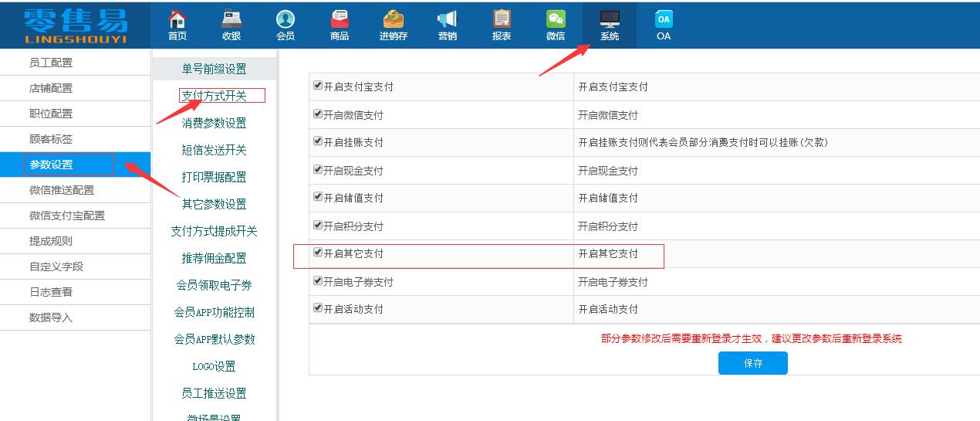
Task: Open 支付方式提成开关 submenu item
Action: pyautogui.click(x=214, y=231)
